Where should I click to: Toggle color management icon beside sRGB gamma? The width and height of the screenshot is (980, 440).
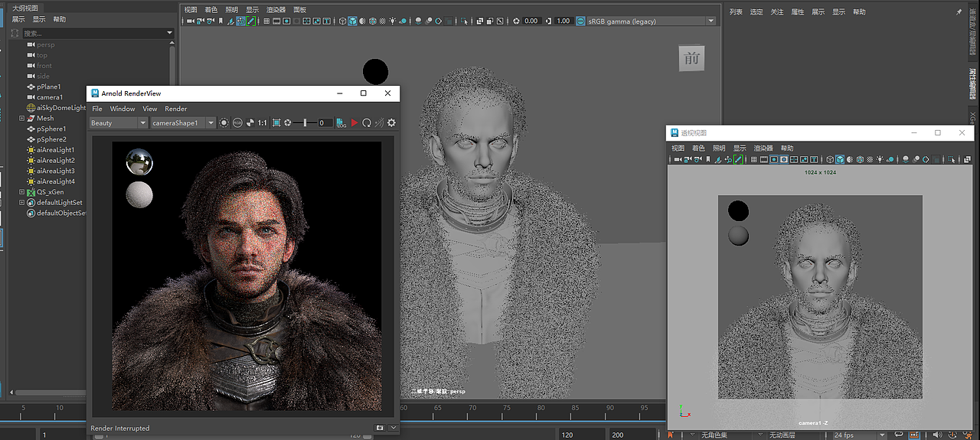tap(580, 21)
